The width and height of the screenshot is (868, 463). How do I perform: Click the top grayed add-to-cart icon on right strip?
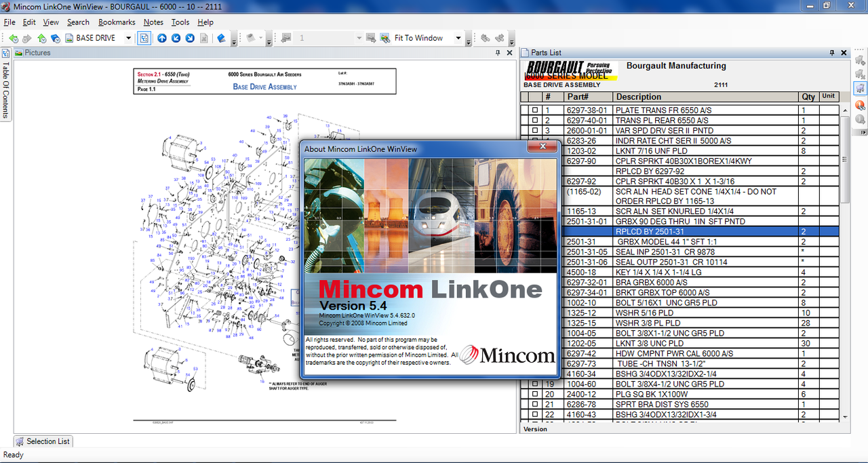(x=861, y=60)
